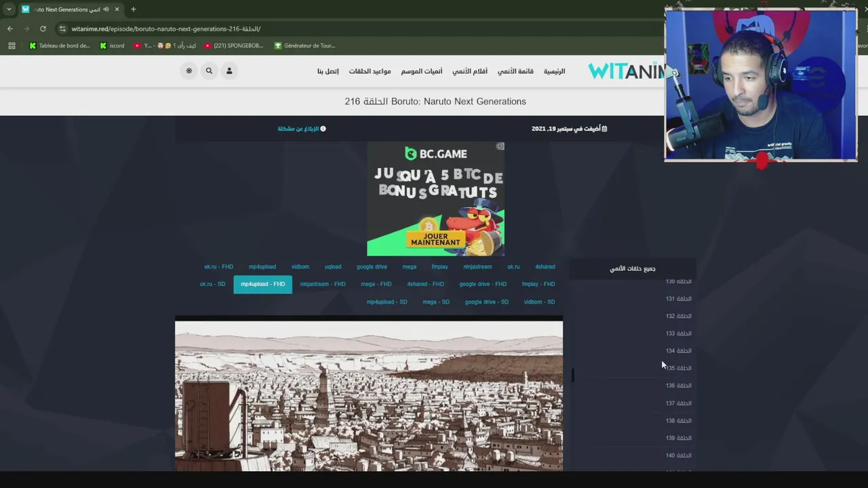Open مواعيد الحلقات menu item
The width and height of the screenshot is (868, 488).
point(370,71)
